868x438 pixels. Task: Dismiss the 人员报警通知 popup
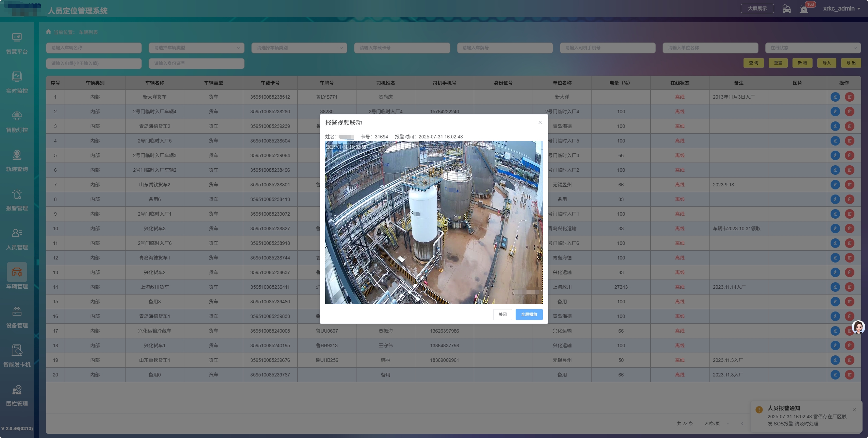click(x=854, y=410)
